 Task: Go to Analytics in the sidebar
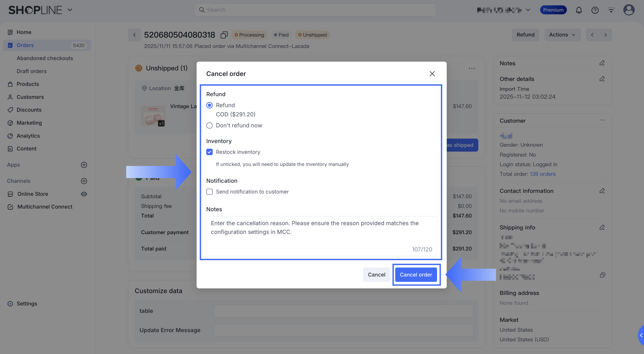(28, 136)
